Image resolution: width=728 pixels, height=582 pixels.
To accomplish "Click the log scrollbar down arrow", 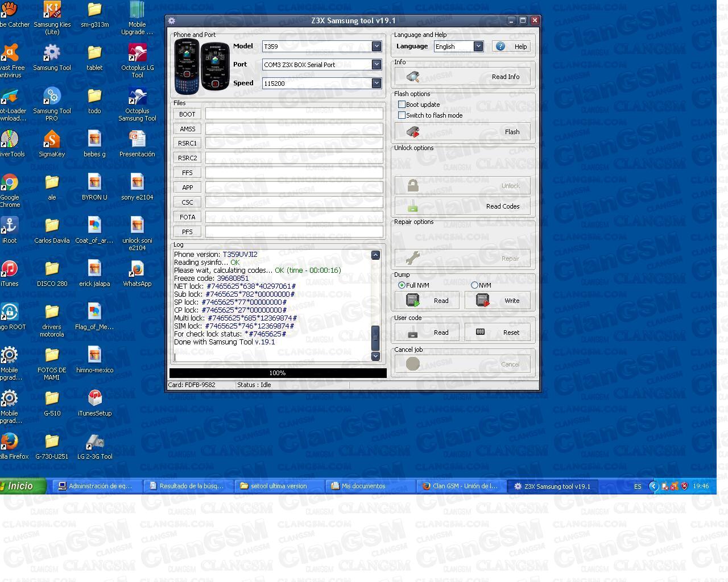I will [x=375, y=356].
